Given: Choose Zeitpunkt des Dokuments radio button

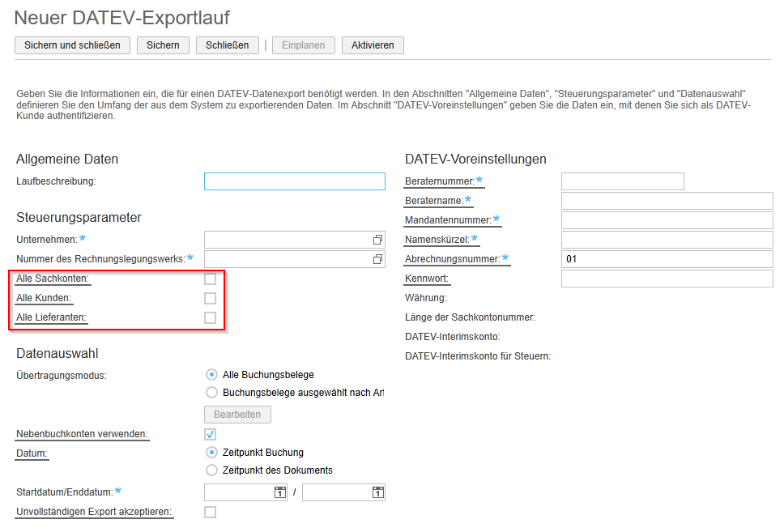Looking at the screenshot, I should coord(211,470).
